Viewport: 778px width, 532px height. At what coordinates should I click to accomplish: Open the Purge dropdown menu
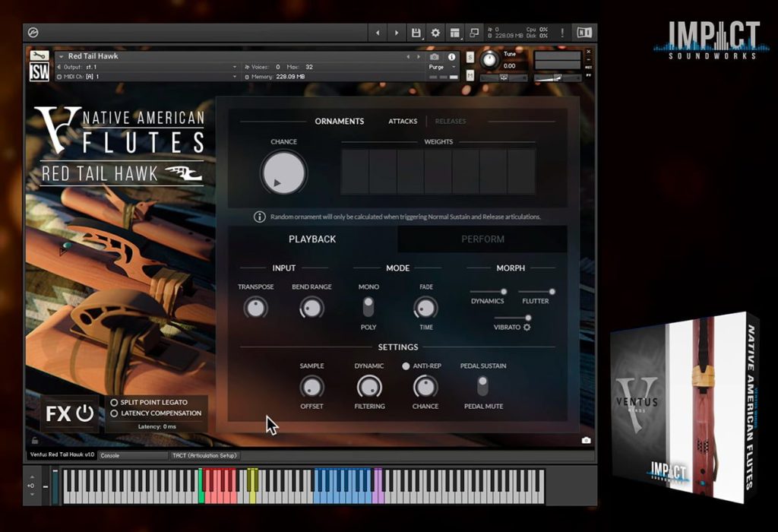tap(442, 67)
